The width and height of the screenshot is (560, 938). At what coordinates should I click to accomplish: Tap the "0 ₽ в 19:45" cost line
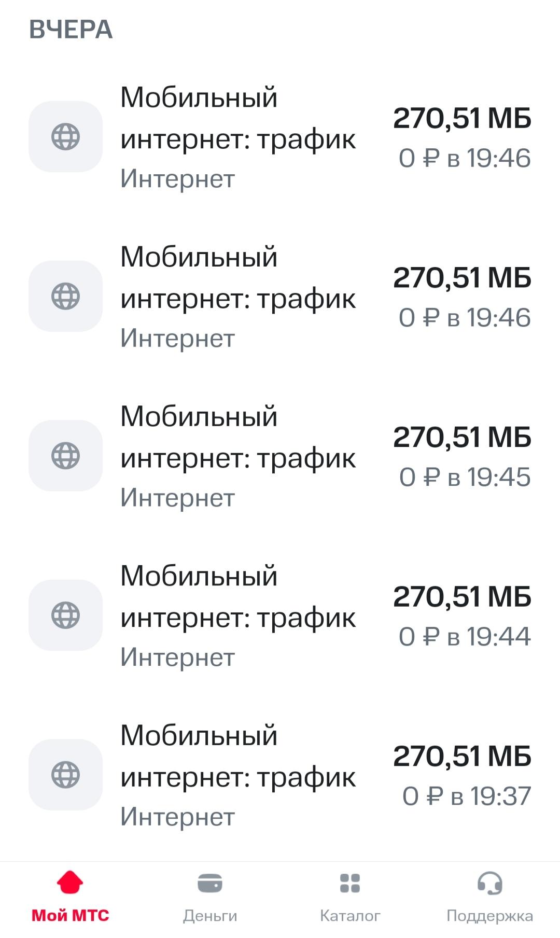pyautogui.click(x=465, y=477)
